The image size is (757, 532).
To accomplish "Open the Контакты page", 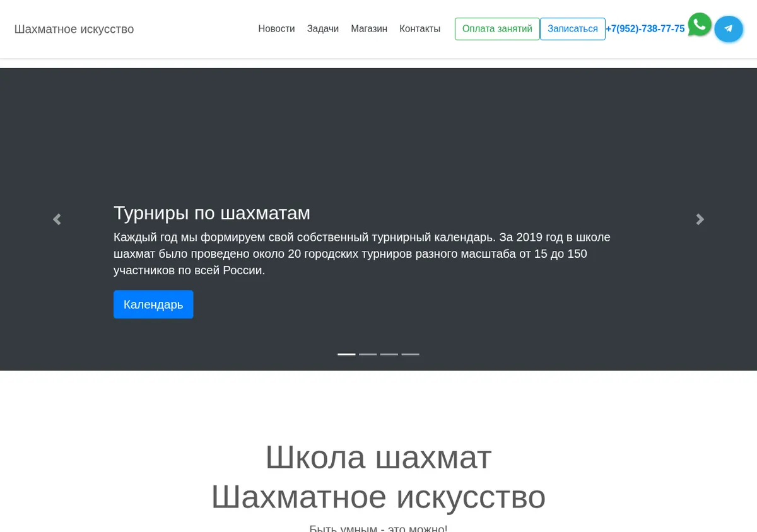I will tap(420, 29).
